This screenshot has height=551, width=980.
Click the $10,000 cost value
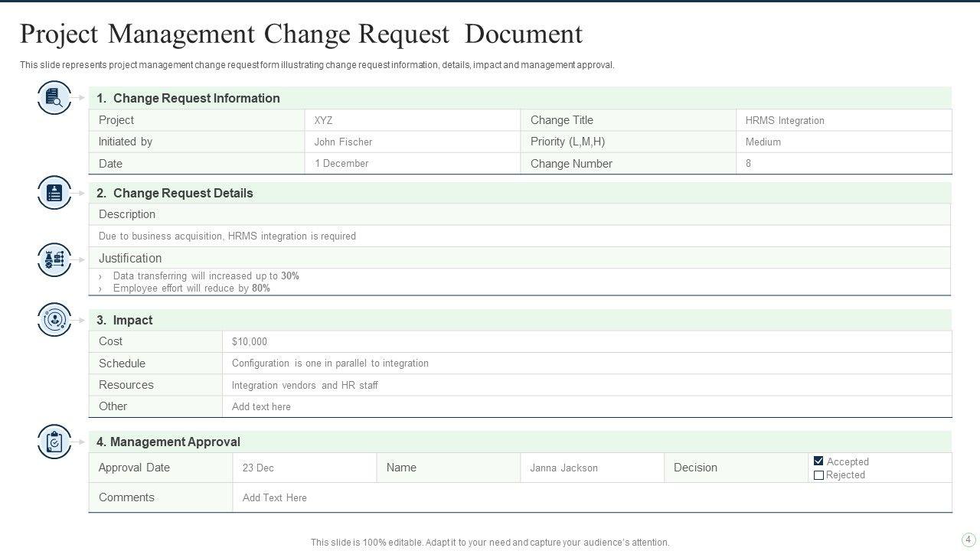pos(250,341)
